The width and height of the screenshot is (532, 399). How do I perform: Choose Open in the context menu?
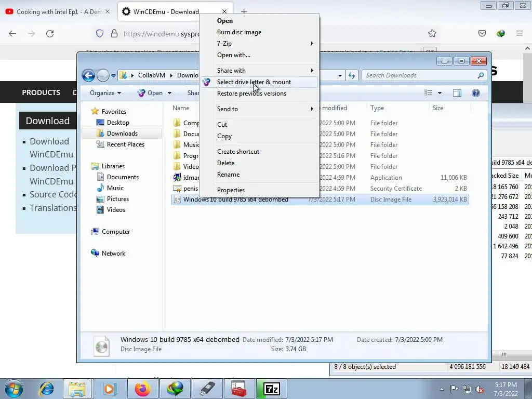pyautogui.click(x=259, y=21)
